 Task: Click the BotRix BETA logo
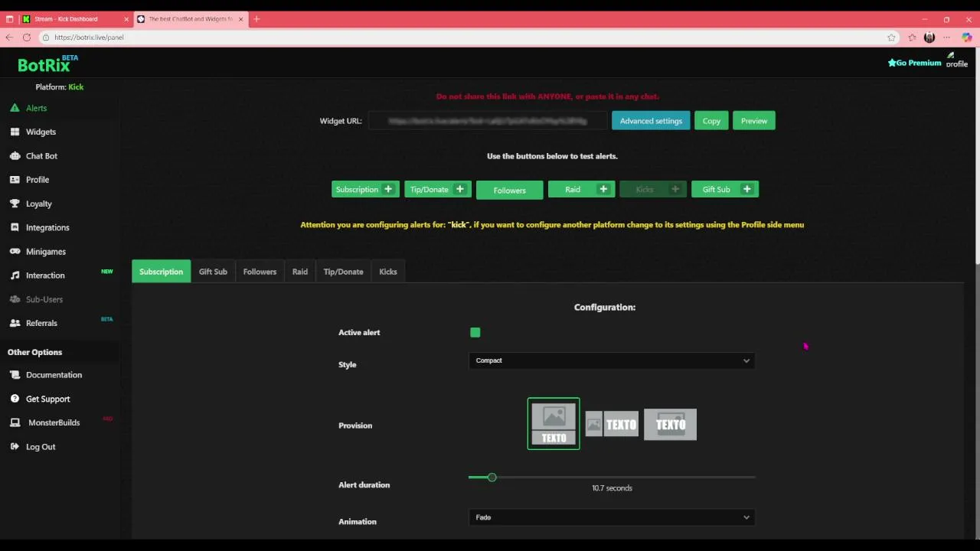click(x=47, y=64)
